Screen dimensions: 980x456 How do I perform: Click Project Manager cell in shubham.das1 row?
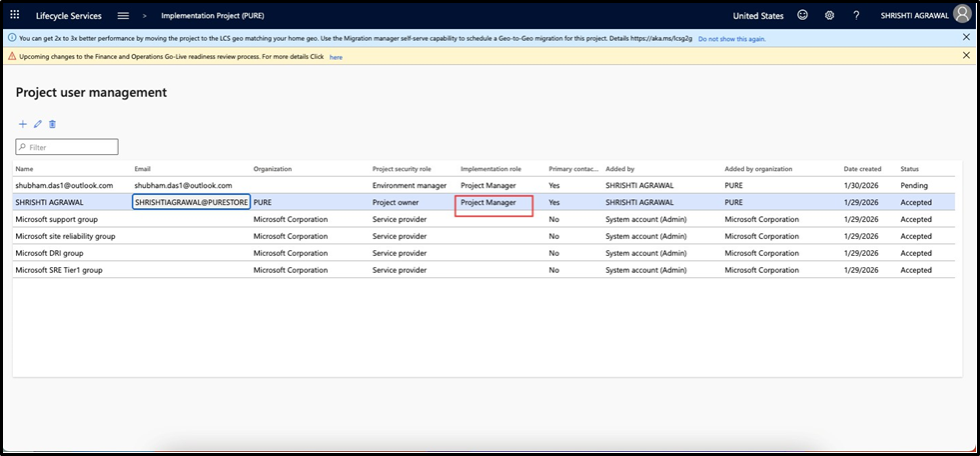coord(489,185)
